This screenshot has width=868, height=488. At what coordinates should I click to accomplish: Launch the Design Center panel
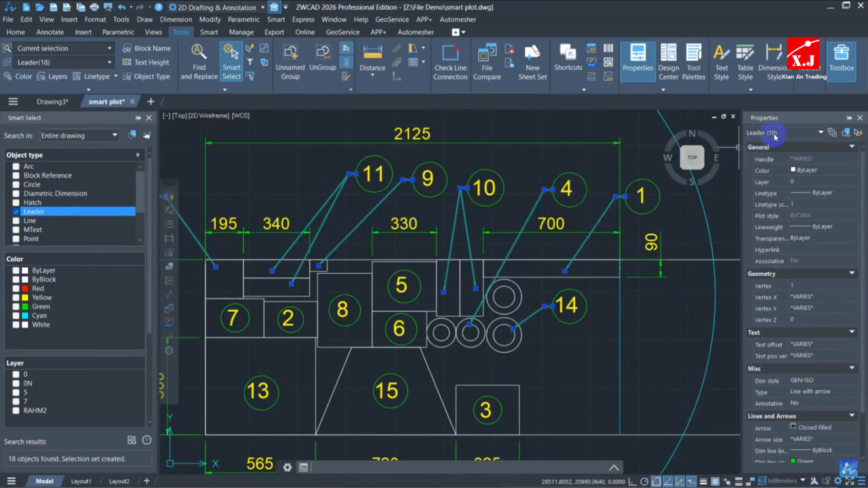pos(668,61)
